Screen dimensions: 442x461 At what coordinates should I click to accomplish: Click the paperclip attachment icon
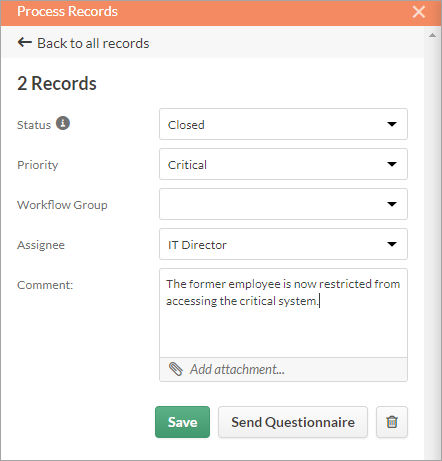(x=176, y=369)
